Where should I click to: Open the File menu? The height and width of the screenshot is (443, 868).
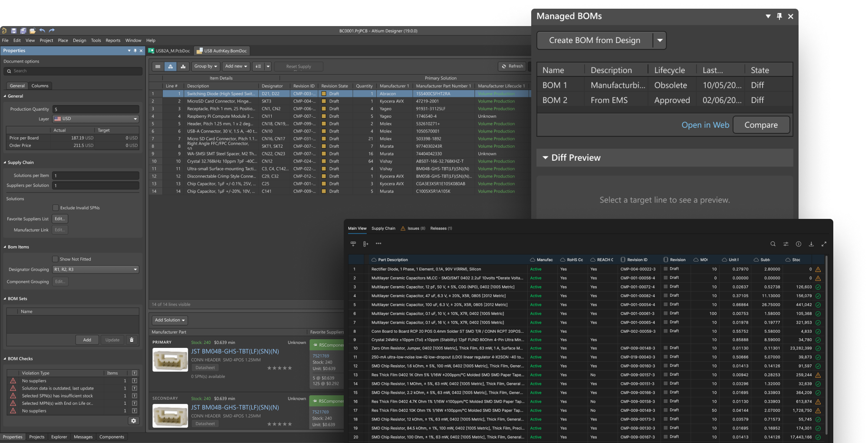[x=5, y=40]
